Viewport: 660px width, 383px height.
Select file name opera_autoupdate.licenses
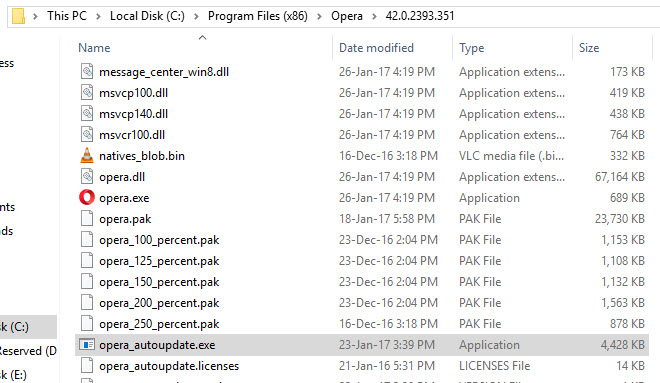tap(169, 366)
